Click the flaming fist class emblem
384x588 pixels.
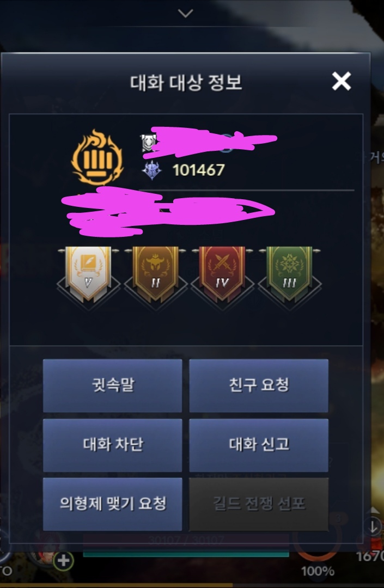[97, 157]
